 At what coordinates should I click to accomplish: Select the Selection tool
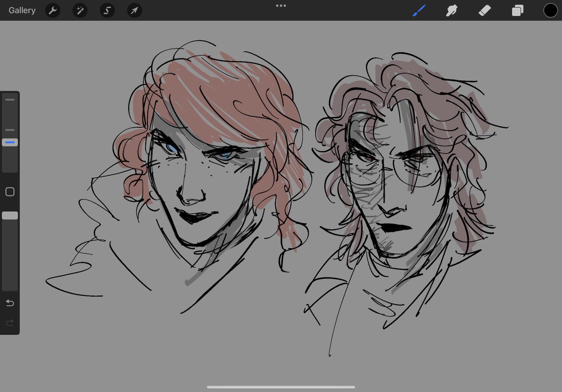[107, 10]
